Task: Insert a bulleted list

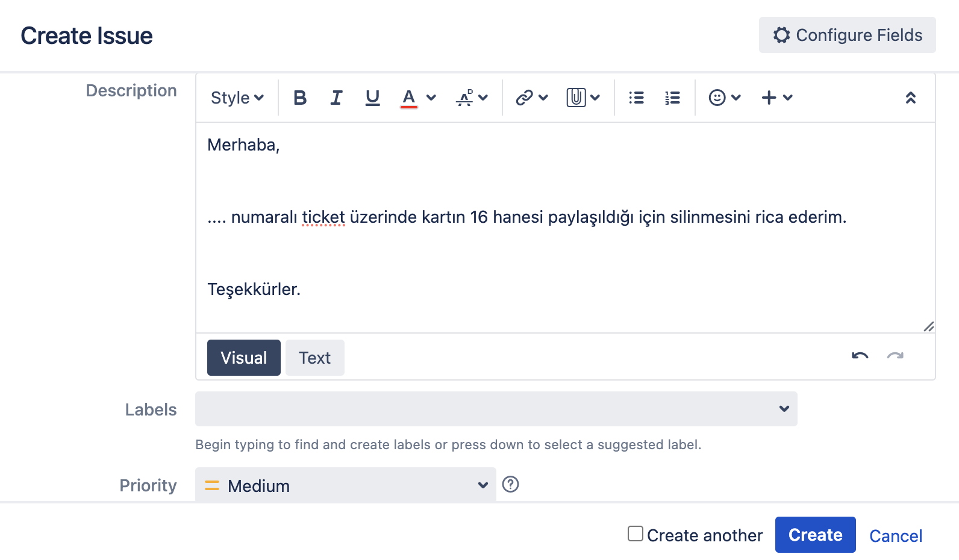Action: 636,98
